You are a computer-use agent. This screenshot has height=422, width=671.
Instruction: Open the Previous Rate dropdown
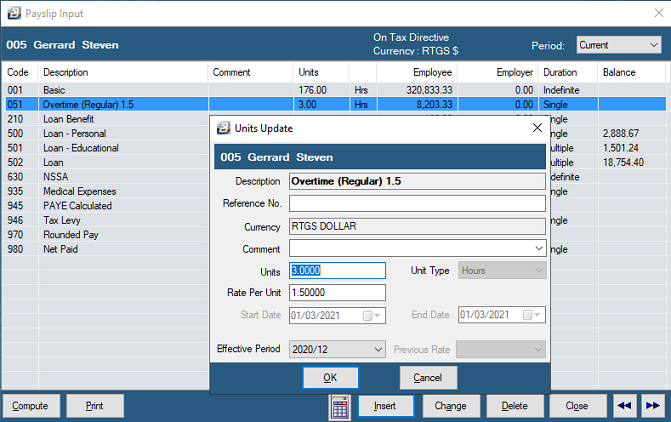click(501, 349)
